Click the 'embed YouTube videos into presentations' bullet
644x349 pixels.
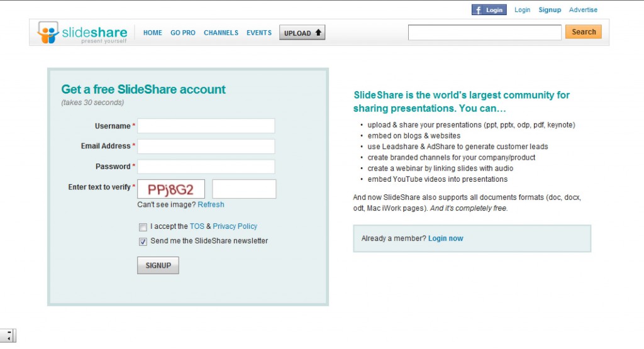pyautogui.click(x=438, y=179)
